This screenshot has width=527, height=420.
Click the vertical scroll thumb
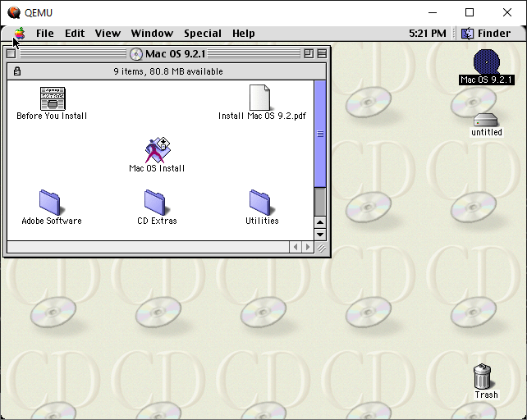320,133
